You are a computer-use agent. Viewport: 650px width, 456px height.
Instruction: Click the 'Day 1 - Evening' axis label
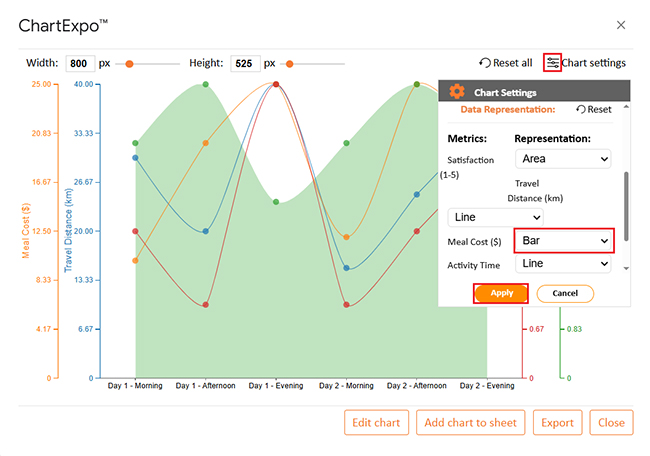coord(276,386)
